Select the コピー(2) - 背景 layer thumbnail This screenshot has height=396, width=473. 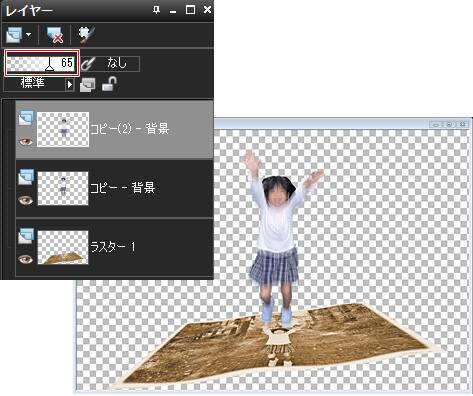(x=63, y=129)
